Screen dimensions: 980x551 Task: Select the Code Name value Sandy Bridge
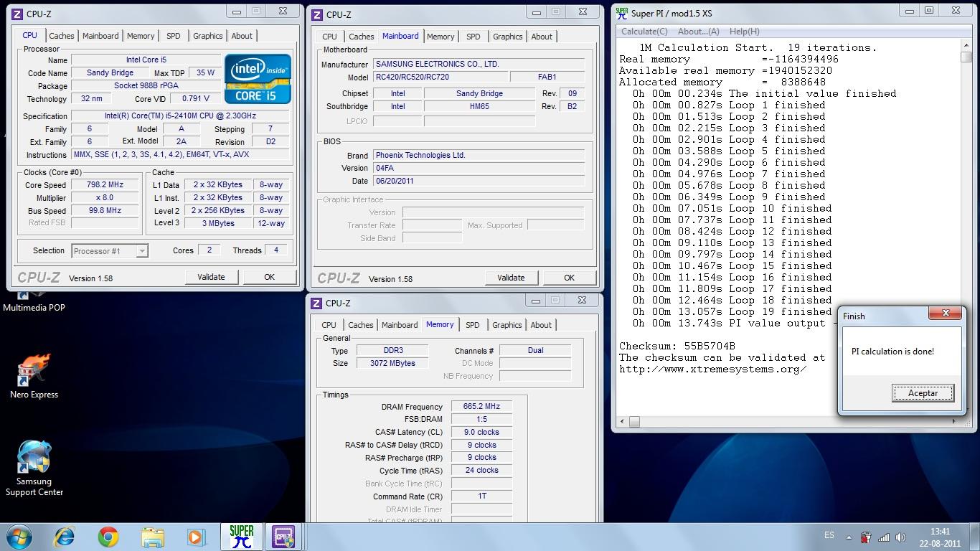coord(110,72)
